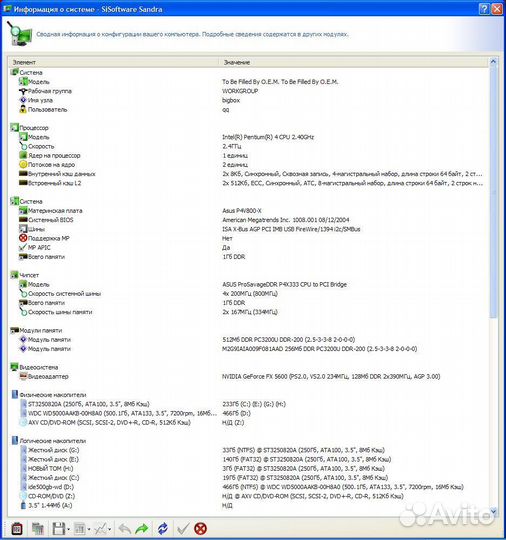Click the grey checkmark OK icon
Viewport: 506px width, 540px height.
[183, 528]
